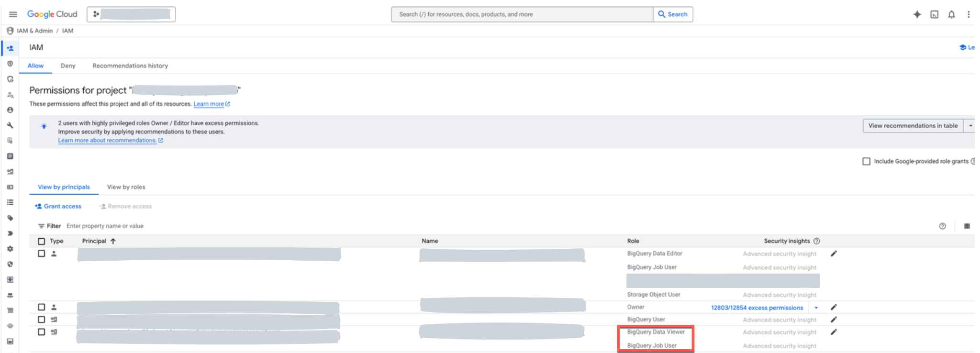Click the Filter funnel icon
Screen dimensions: 980x353
tap(41, 226)
